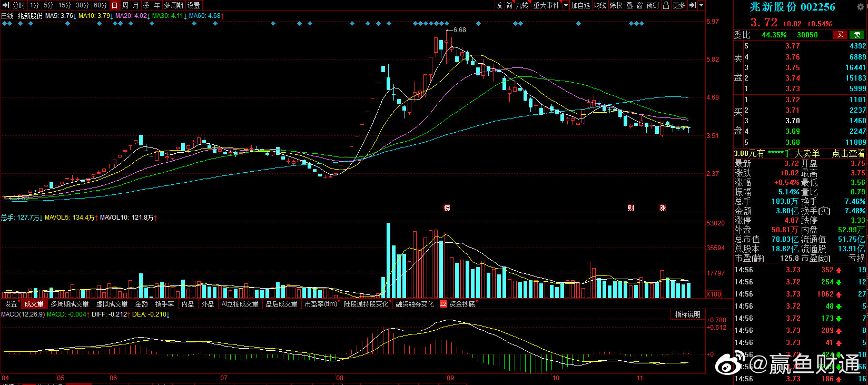The image size is (868, 385).
Task: Click sell level 5 price 3.77
Action: pos(793,46)
